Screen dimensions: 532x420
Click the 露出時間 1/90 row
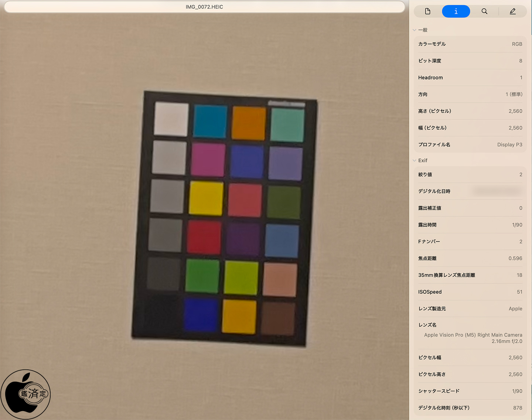click(x=470, y=225)
